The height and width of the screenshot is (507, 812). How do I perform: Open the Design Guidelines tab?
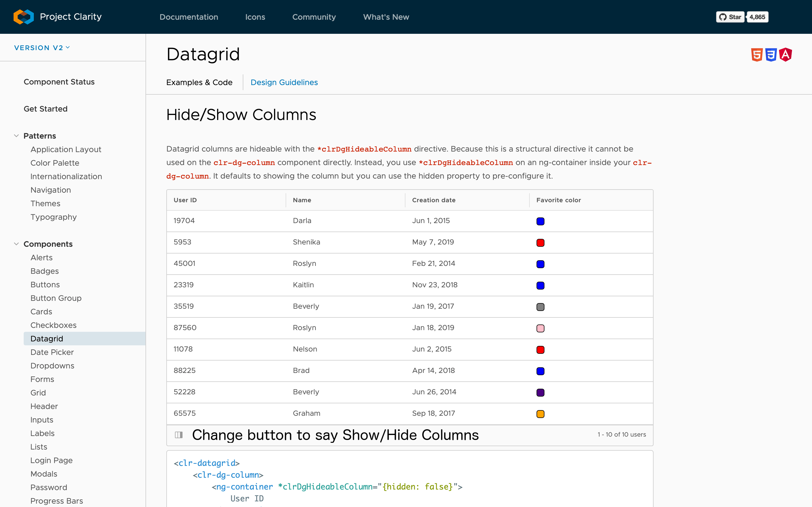pyautogui.click(x=284, y=82)
